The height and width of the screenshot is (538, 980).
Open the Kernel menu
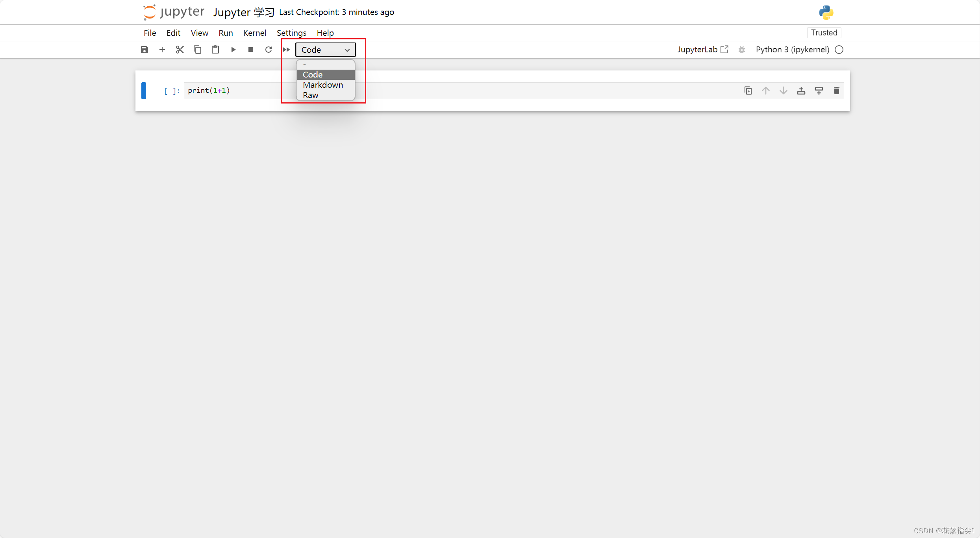click(x=255, y=33)
